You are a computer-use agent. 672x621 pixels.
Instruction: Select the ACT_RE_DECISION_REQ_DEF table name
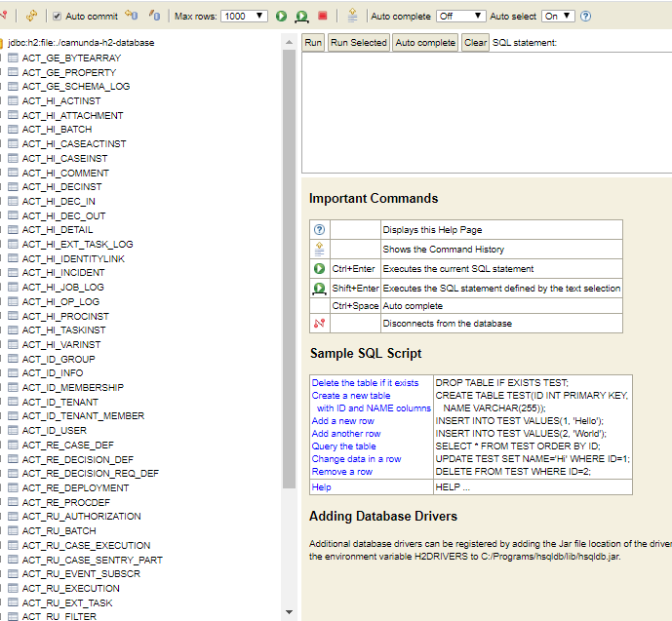91,473
